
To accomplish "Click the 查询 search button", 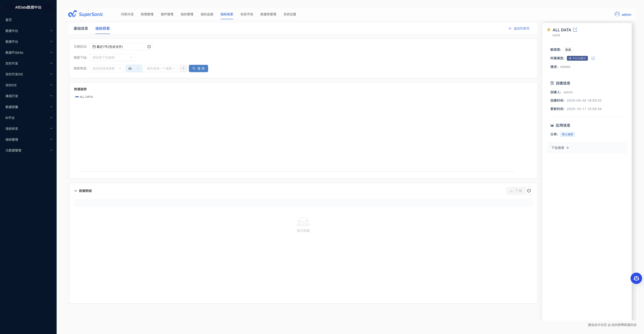I will point(198,68).
